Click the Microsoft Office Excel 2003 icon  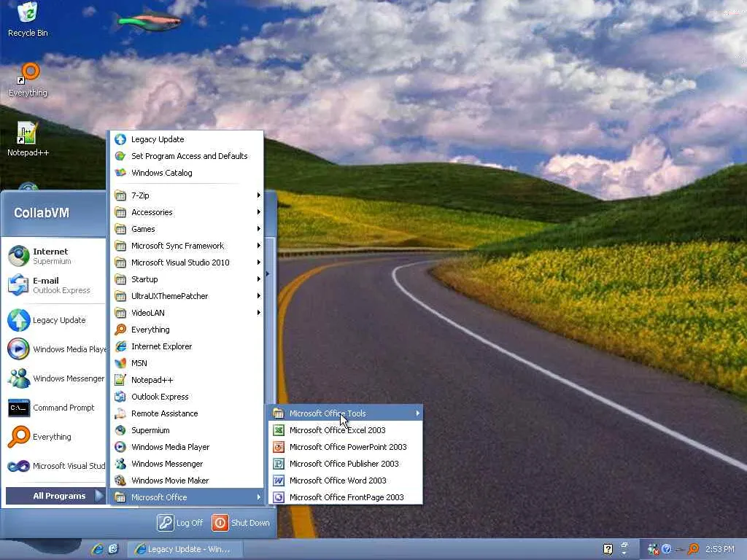[279, 430]
